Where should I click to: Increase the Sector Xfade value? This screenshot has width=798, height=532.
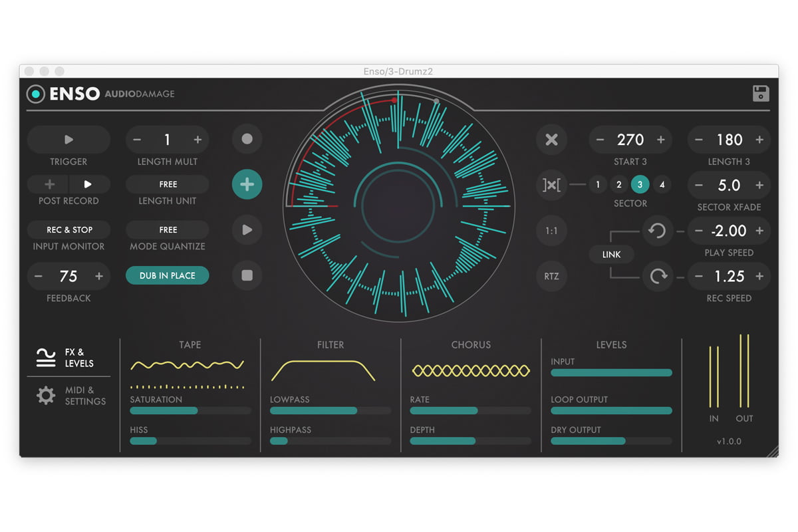[759, 185]
